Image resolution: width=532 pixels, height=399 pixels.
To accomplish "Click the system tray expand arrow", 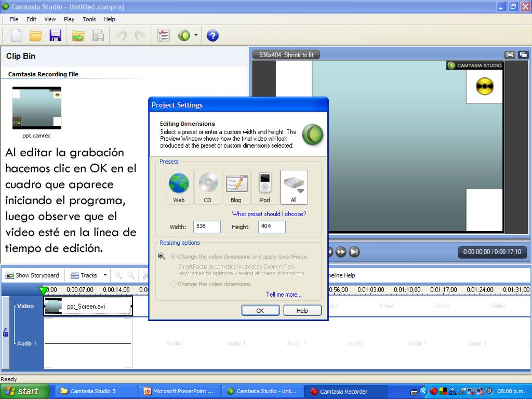I will [x=424, y=391].
